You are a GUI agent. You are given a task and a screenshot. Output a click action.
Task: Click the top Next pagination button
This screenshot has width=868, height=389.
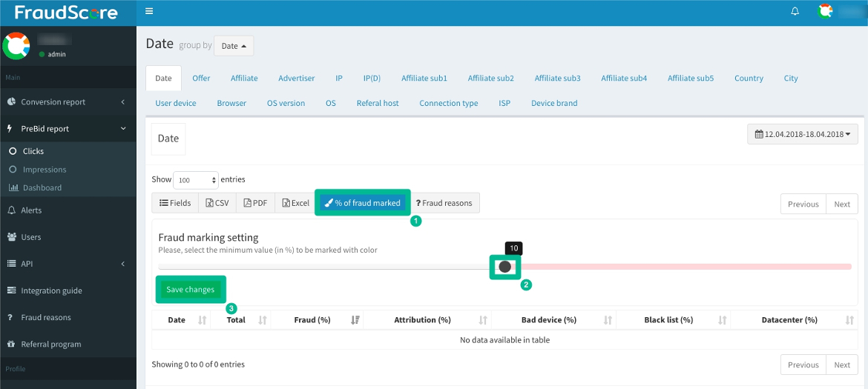pos(842,204)
